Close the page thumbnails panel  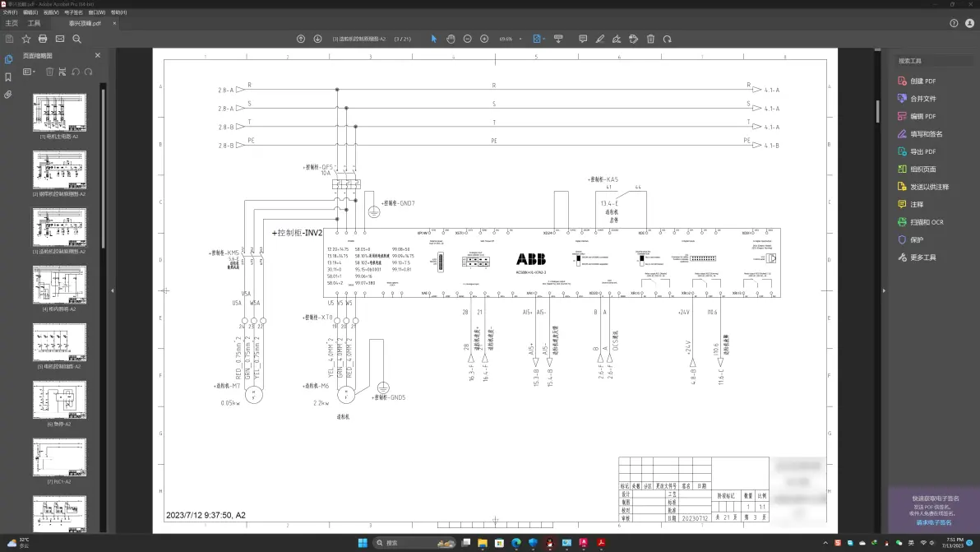[x=98, y=56]
